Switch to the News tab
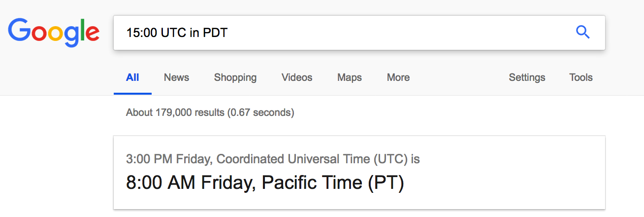 [x=176, y=77]
